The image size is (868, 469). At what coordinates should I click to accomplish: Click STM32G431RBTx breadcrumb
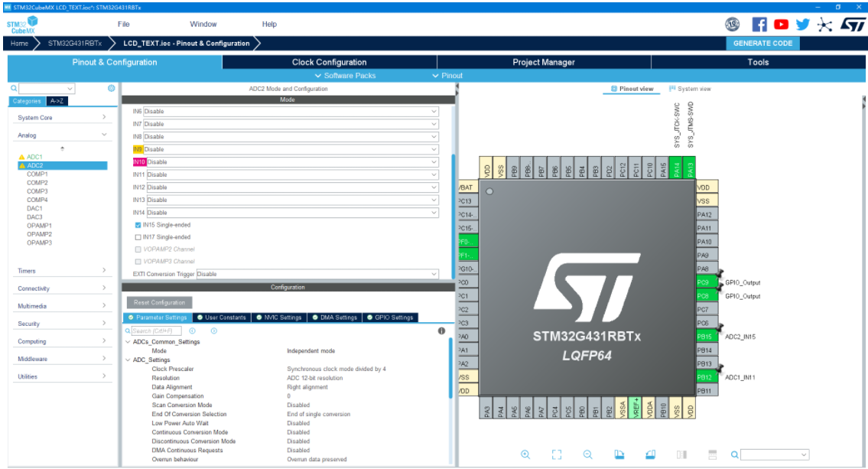tap(75, 43)
